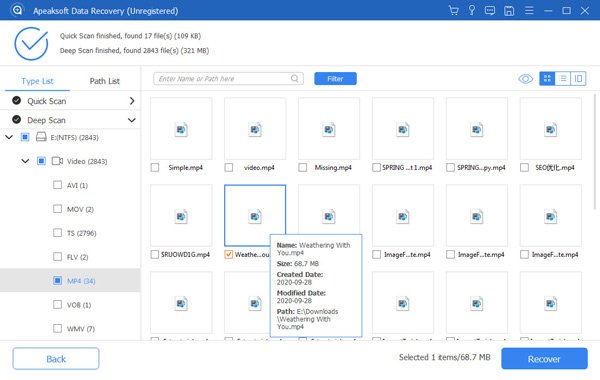Open the shopping cart purchase icon
This screenshot has width=600, height=380.
tap(453, 10)
